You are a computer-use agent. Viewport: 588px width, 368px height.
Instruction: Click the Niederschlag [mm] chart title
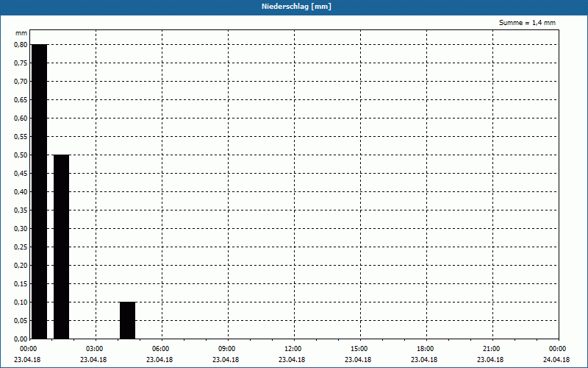296,7
